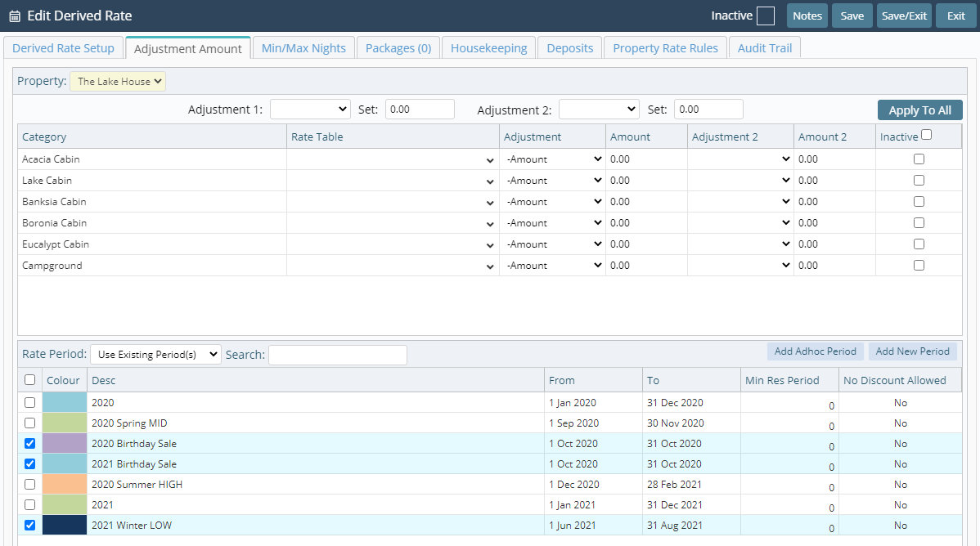This screenshot has height=546, width=980.
Task: Open the Adjustment 2 dropdown for Lake Cabin
Action: click(x=740, y=181)
